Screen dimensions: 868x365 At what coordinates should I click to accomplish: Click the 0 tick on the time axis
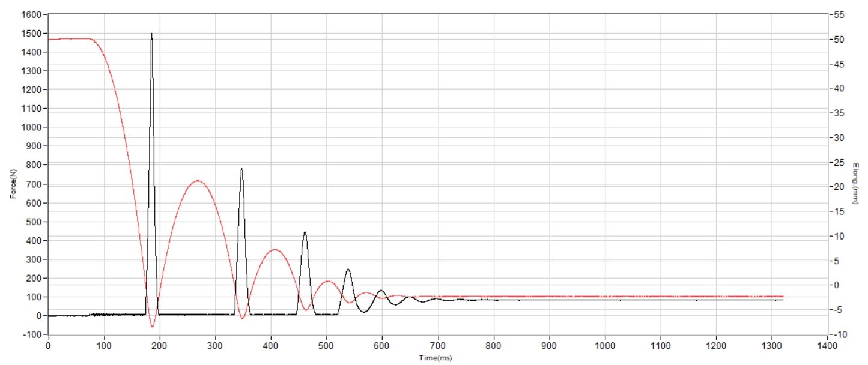pyautogui.click(x=49, y=346)
